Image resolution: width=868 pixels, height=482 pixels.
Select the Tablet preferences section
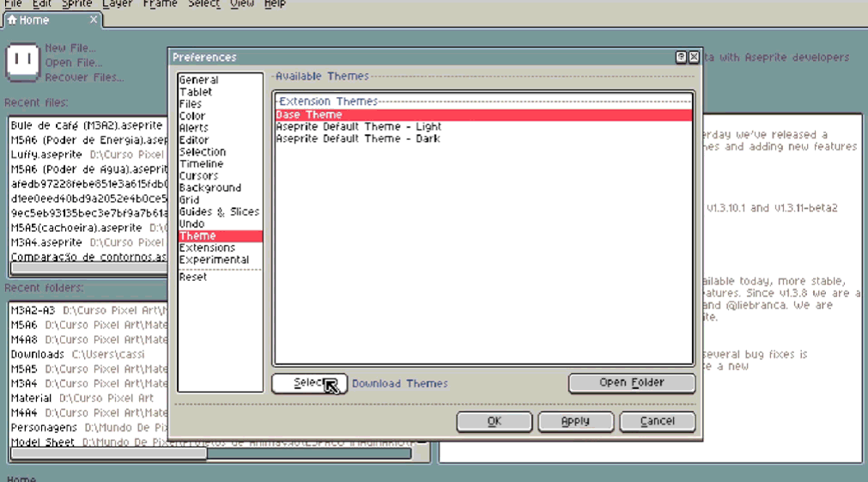pyautogui.click(x=221, y=92)
